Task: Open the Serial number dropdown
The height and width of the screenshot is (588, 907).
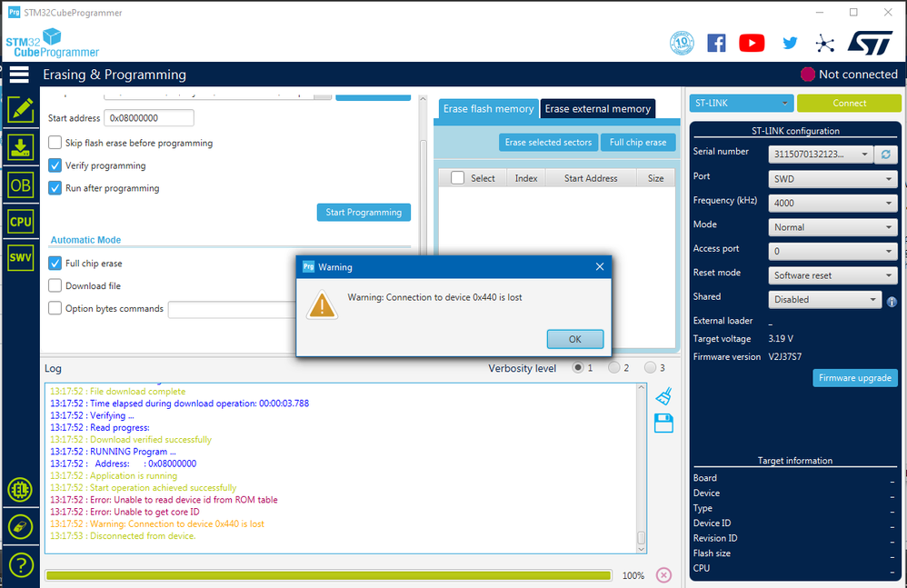Action: (x=821, y=154)
